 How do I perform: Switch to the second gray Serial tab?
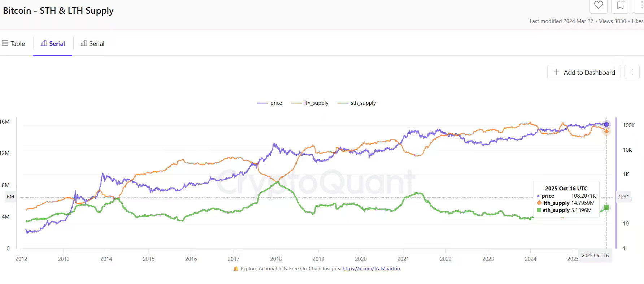92,44
